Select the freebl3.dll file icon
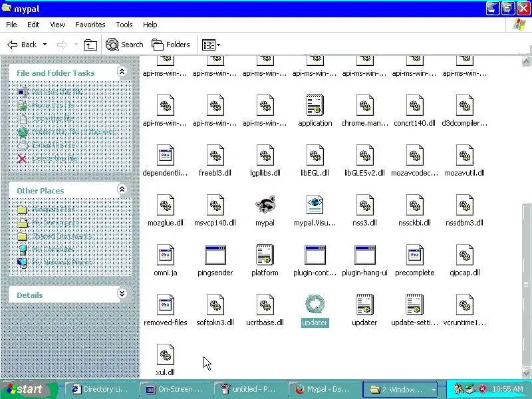Viewport: 532px width, 399px height. (215, 155)
